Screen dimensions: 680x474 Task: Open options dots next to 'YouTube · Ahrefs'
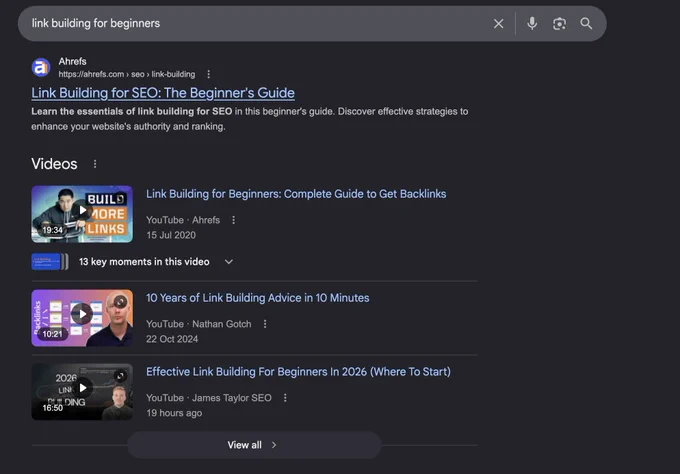pyautogui.click(x=233, y=220)
